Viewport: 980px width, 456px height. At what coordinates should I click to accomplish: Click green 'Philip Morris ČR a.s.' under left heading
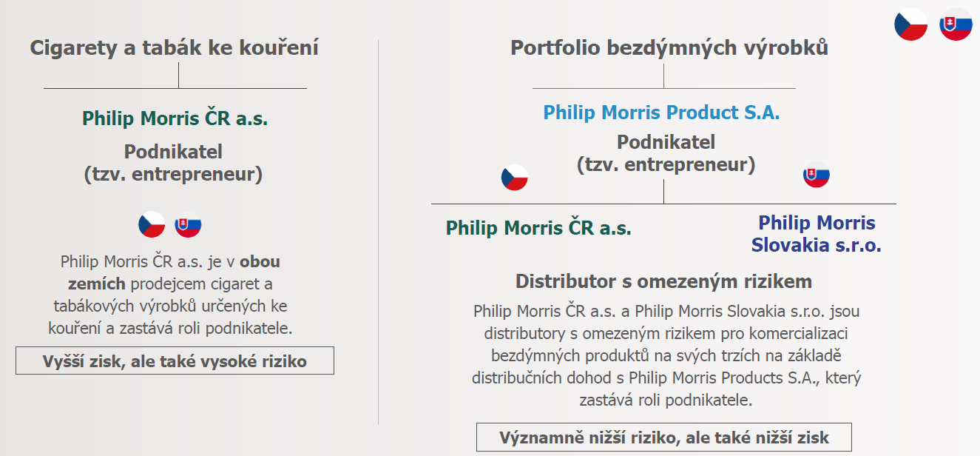coord(175,118)
